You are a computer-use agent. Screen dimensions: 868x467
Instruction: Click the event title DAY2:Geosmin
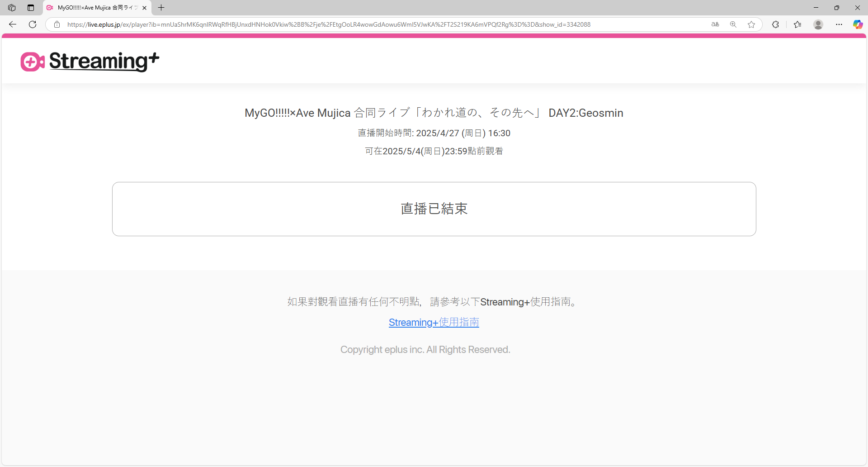434,113
